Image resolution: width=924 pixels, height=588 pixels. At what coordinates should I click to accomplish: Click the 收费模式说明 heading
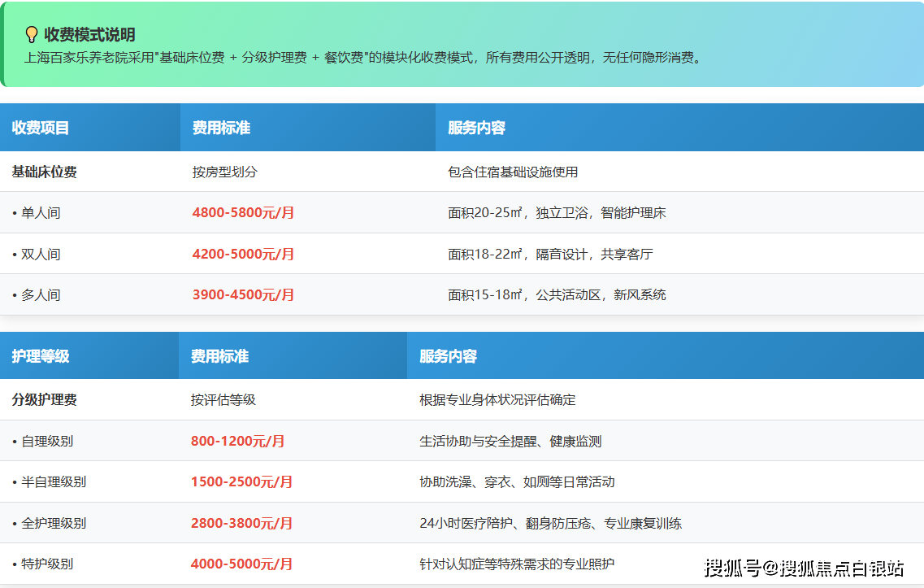click(x=89, y=34)
